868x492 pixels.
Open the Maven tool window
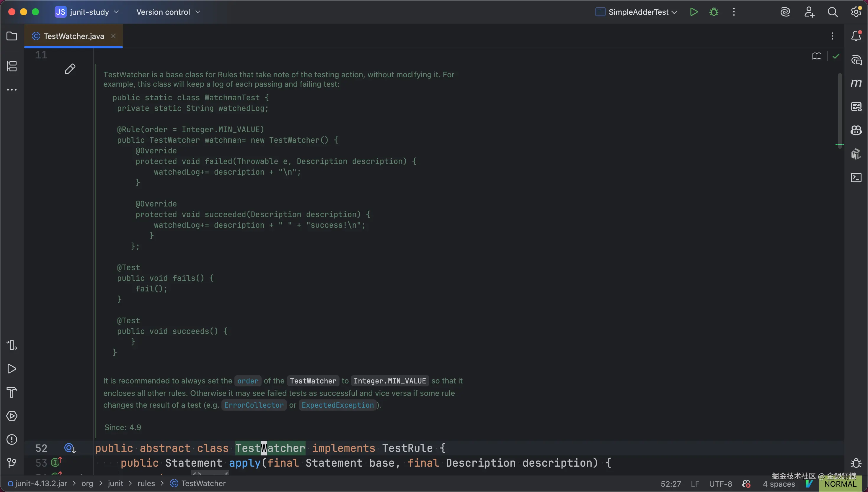(x=856, y=83)
